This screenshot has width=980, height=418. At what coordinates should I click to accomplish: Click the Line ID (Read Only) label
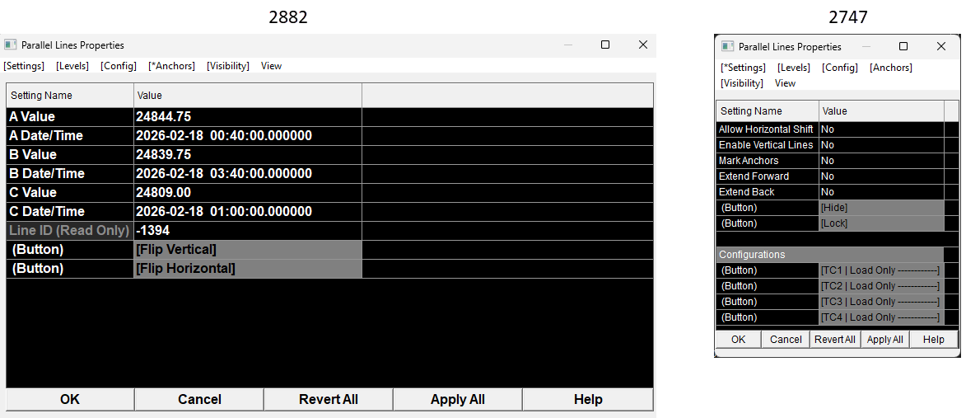coord(69,230)
